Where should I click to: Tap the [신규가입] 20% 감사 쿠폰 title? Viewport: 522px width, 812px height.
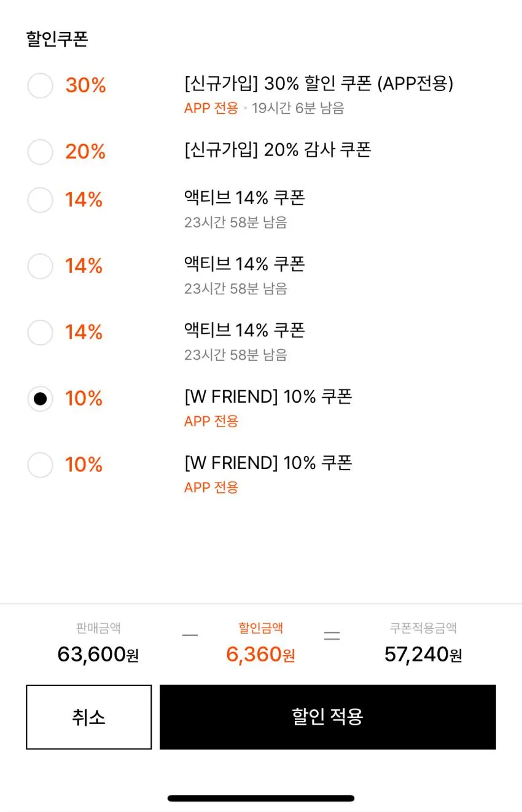pos(278,150)
